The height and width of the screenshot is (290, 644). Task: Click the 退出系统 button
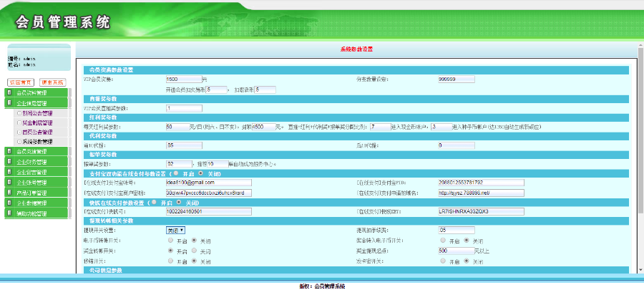click(52, 82)
